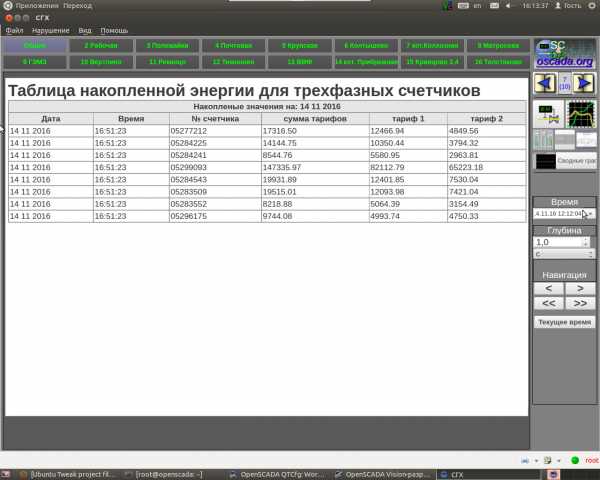Click the Ubuntu logo in top panel
The width and height of the screenshot is (600, 480).
(7, 5)
